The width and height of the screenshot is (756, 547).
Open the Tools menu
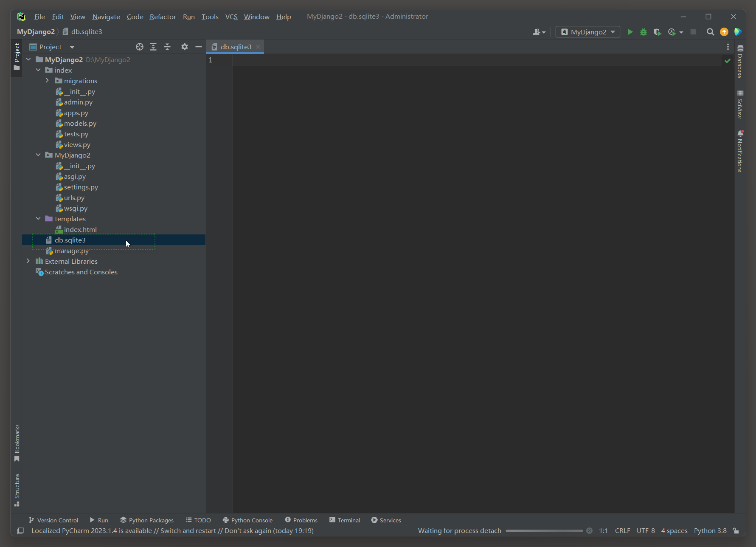click(x=210, y=17)
